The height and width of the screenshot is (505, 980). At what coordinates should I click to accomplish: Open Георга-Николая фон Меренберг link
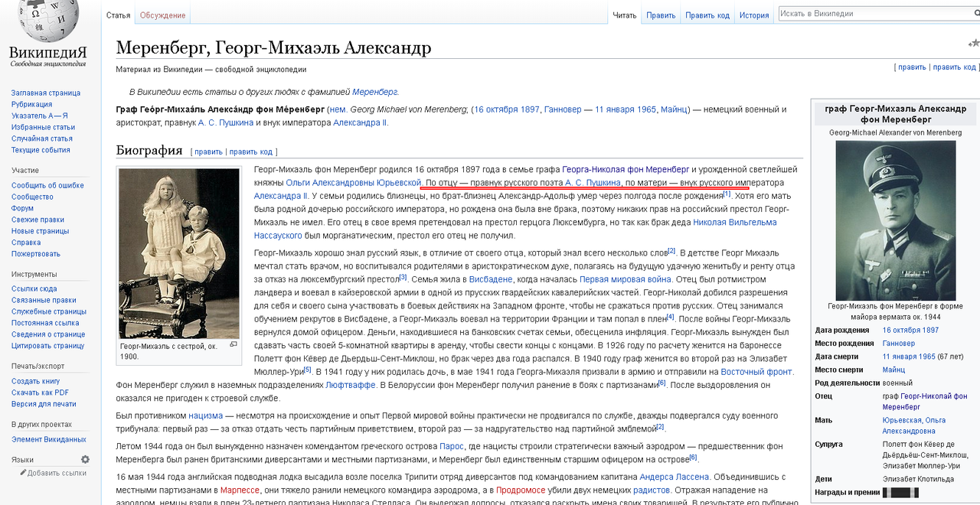626,169
